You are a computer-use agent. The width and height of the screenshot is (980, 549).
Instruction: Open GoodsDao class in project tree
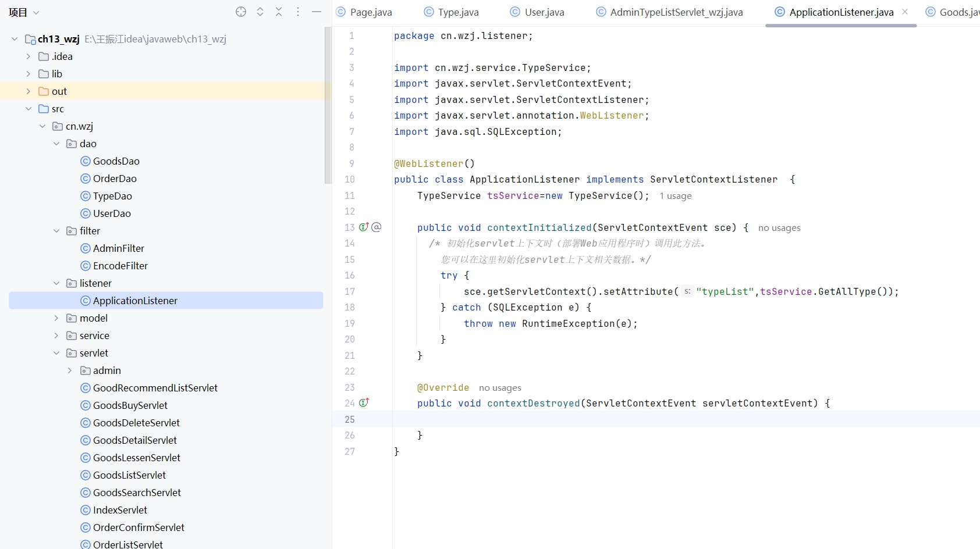coord(116,161)
